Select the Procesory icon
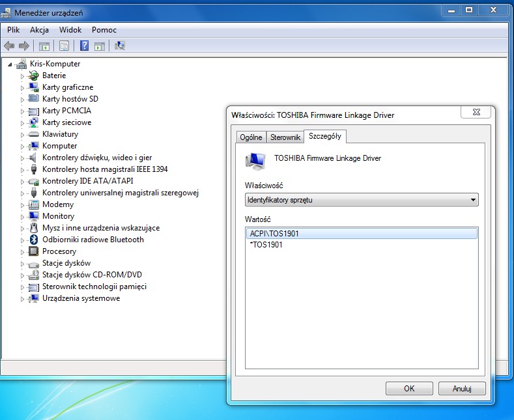 (33, 251)
